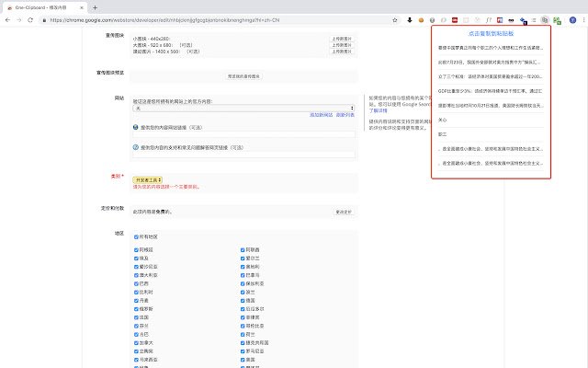
Task: Uncheck the 澳大利亚 region checkbox
Action: click(136, 275)
